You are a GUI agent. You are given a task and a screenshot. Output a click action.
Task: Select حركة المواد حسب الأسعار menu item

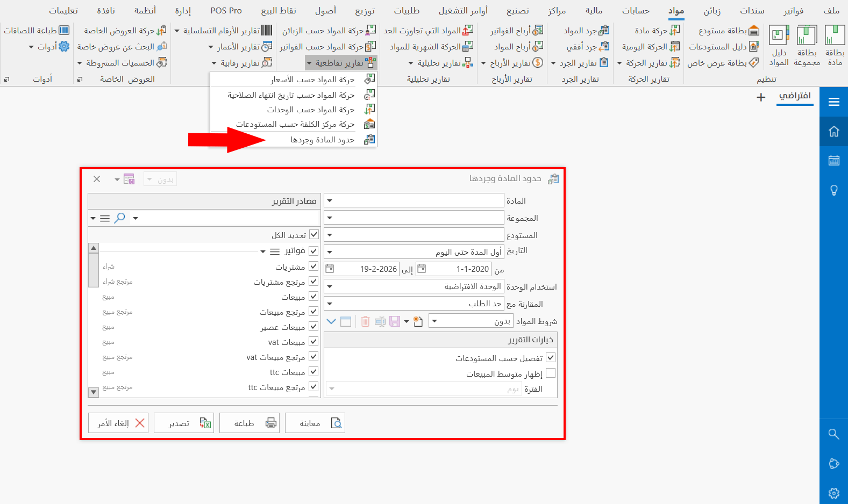294,80
